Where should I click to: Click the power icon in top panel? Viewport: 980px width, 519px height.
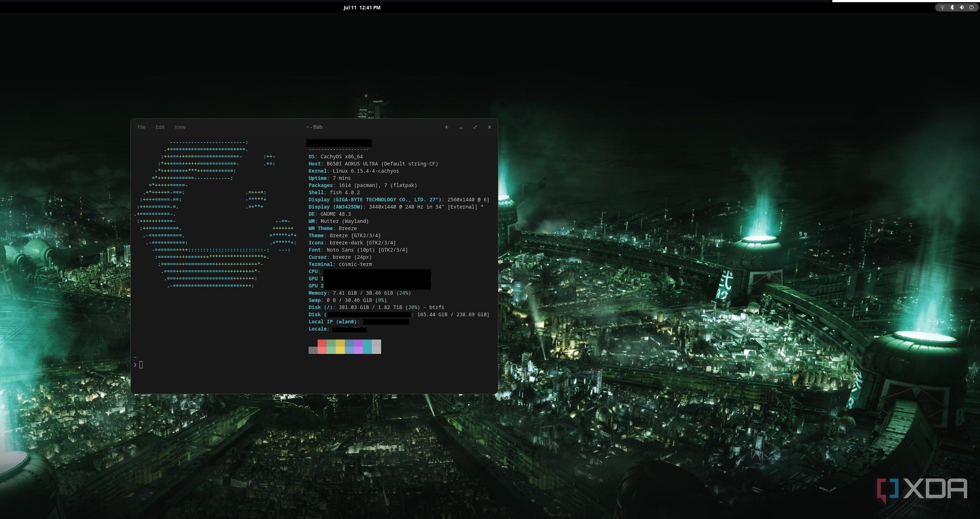point(971,7)
